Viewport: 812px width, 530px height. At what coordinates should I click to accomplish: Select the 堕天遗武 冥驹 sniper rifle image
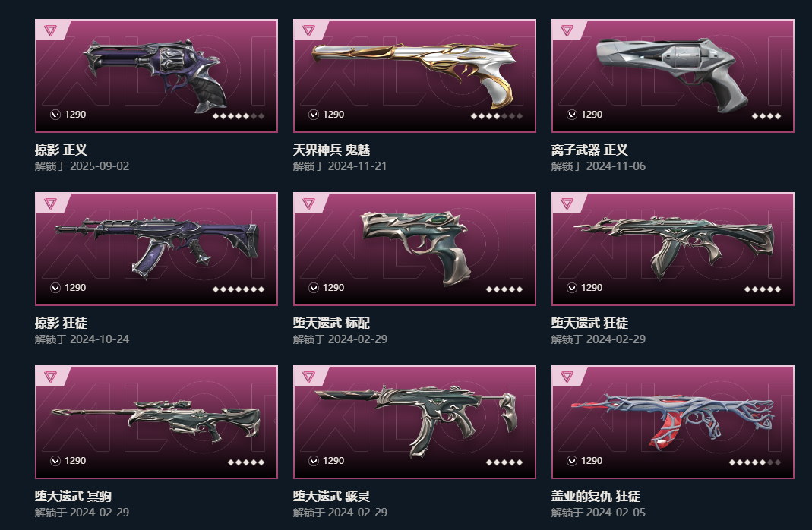pos(156,420)
